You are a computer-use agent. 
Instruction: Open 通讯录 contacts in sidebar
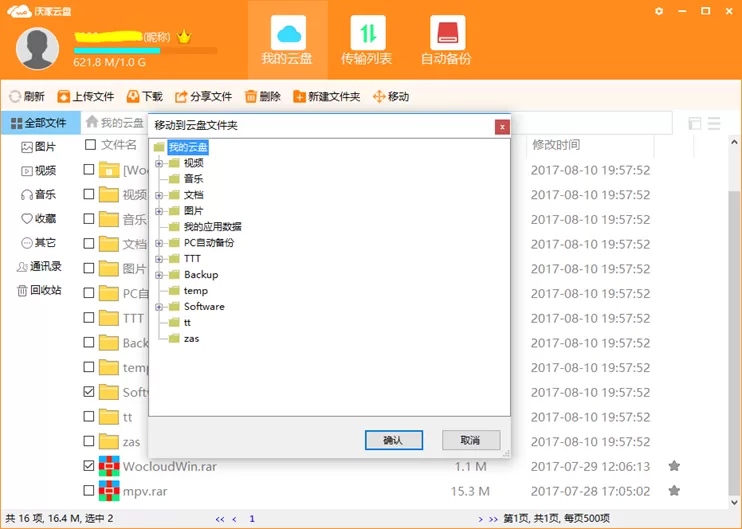pos(39,266)
